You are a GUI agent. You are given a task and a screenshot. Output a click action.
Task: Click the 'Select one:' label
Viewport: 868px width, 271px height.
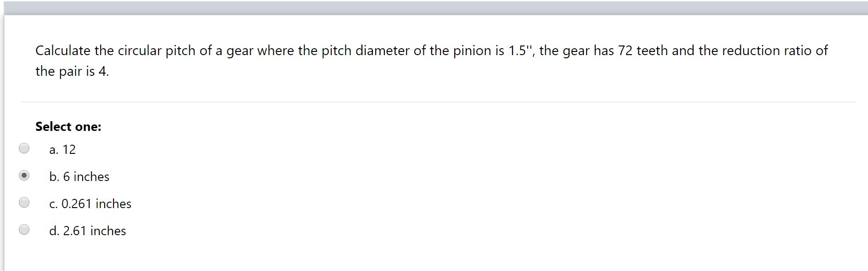[x=68, y=126]
